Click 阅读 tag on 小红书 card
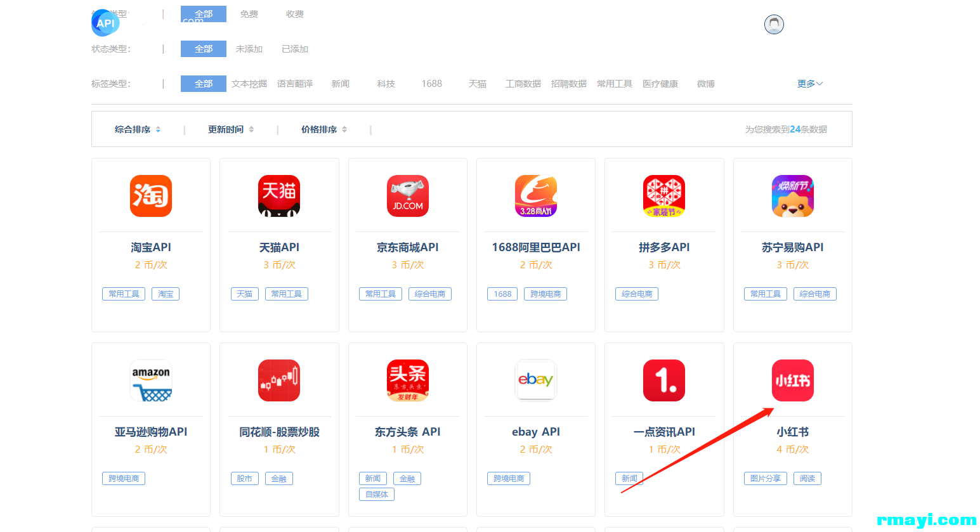980x532 pixels. pos(807,479)
